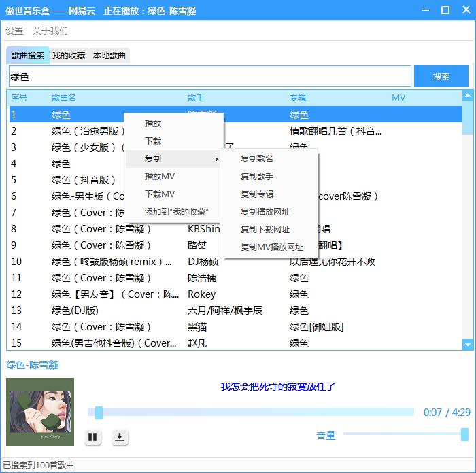The height and width of the screenshot is (473, 476).
Task: Click the lyric line 我怎会把死守的寂寞放任了
Action: tap(277, 387)
